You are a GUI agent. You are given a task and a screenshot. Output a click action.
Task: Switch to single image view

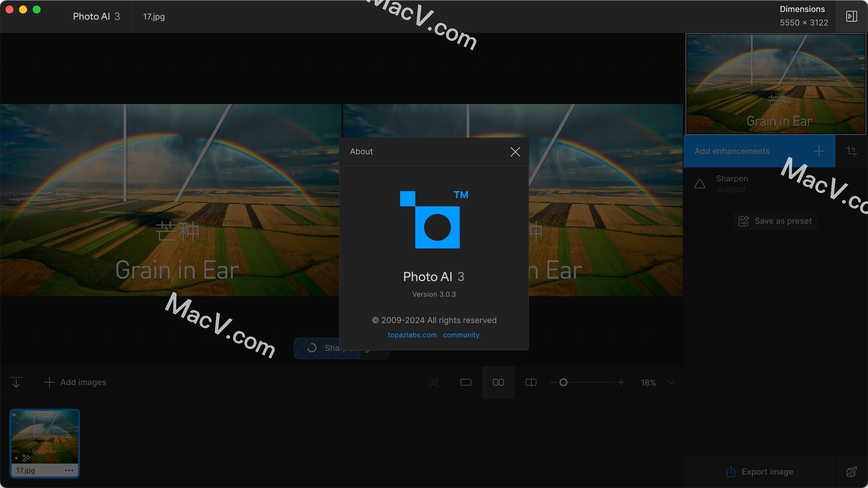click(466, 383)
